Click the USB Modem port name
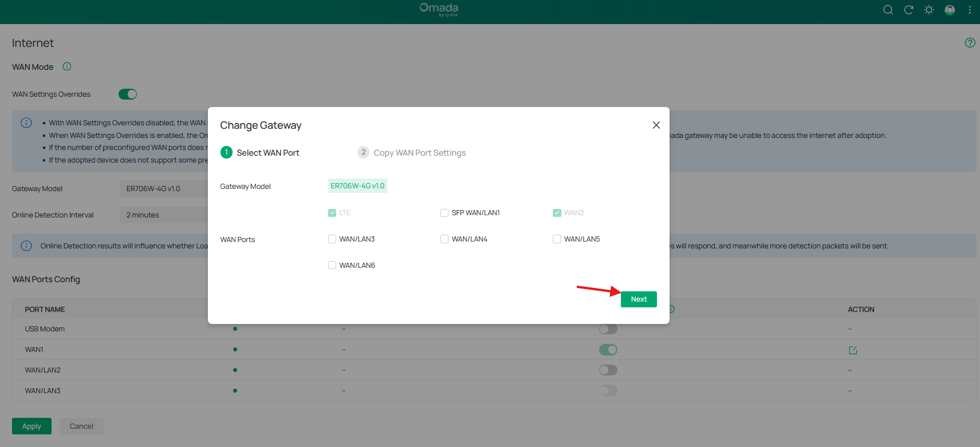The width and height of the screenshot is (980, 447). [45, 329]
